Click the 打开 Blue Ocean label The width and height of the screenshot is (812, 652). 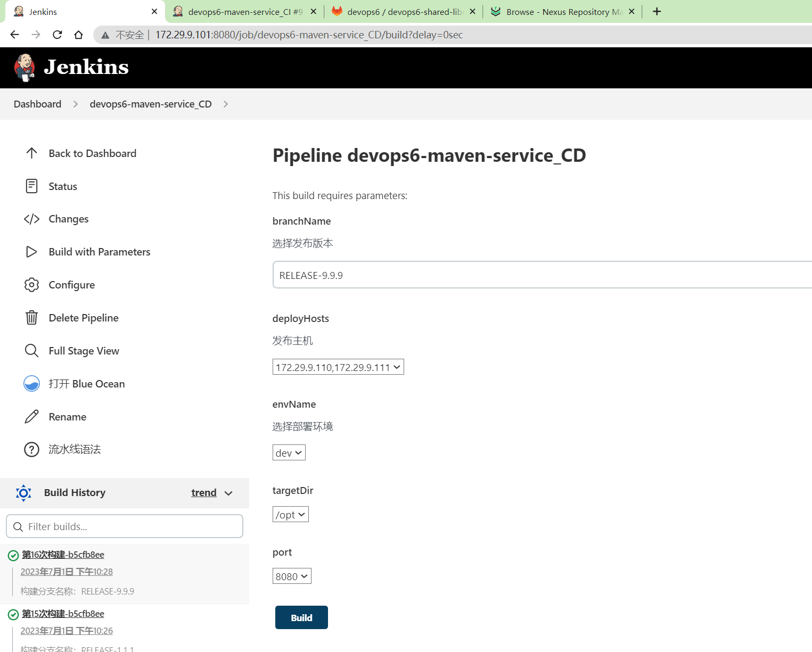point(87,384)
